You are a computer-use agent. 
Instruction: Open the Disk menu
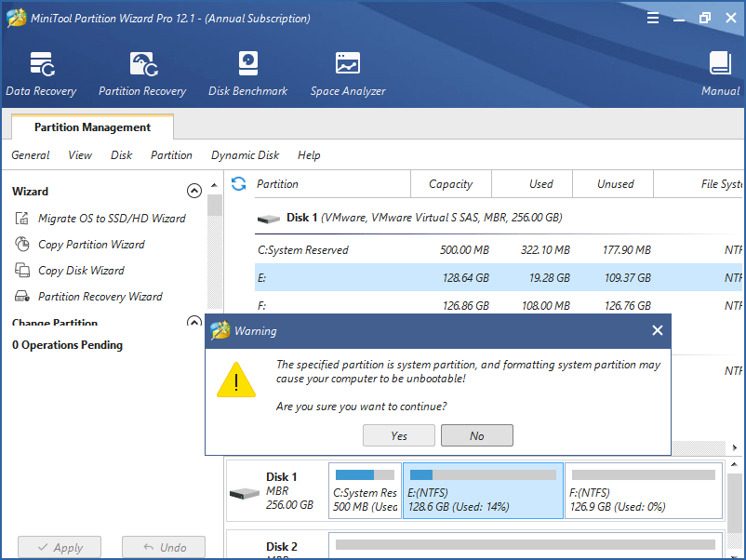tap(121, 155)
